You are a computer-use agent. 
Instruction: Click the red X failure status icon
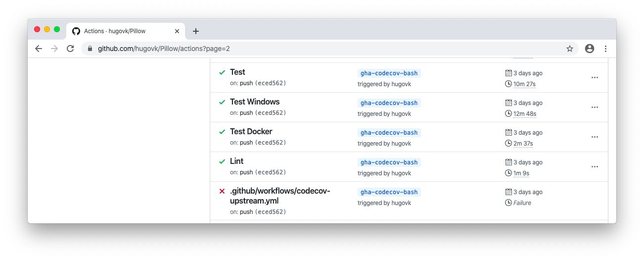click(x=222, y=191)
